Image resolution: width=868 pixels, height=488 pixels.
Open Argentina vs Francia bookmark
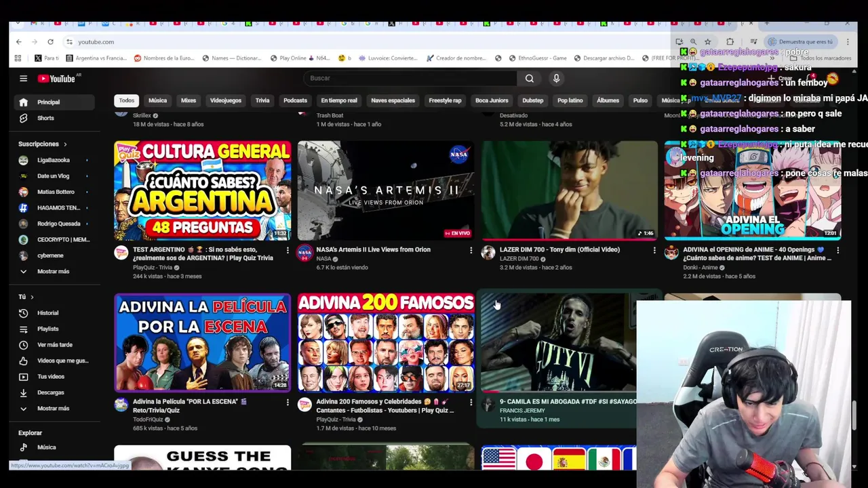click(x=96, y=58)
